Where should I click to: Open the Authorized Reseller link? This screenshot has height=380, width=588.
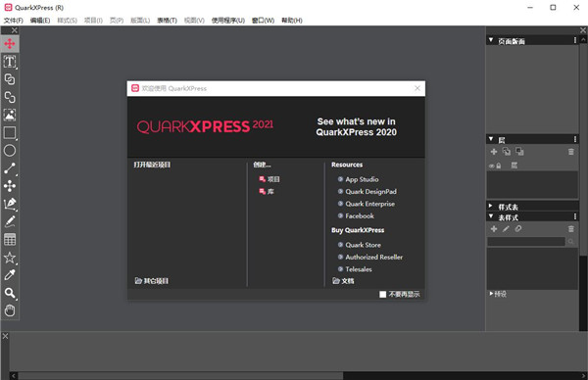[370, 257]
